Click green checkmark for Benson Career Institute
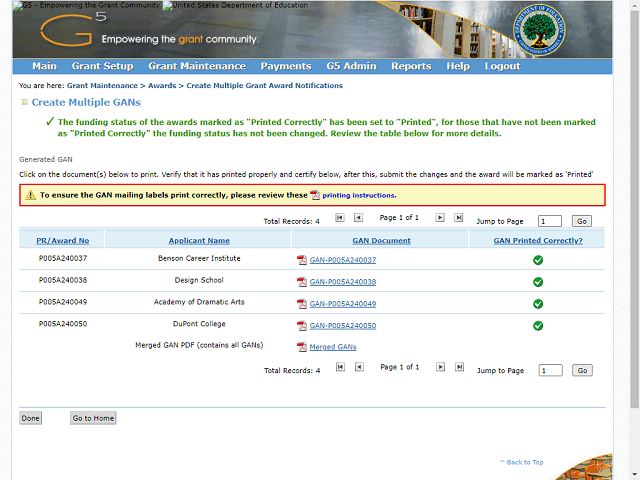Image resolution: width=640 pixels, height=480 pixels. (x=538, y=260)
